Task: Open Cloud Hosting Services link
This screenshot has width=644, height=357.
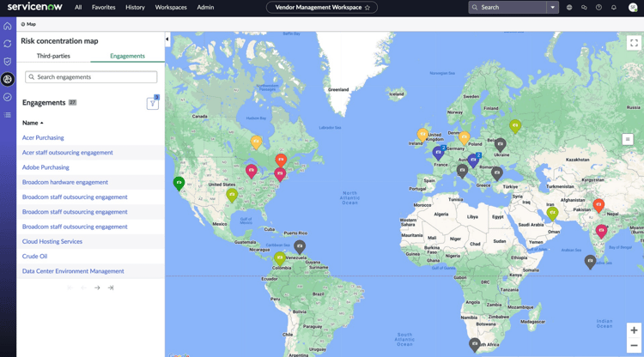Action: coord(52,241)
